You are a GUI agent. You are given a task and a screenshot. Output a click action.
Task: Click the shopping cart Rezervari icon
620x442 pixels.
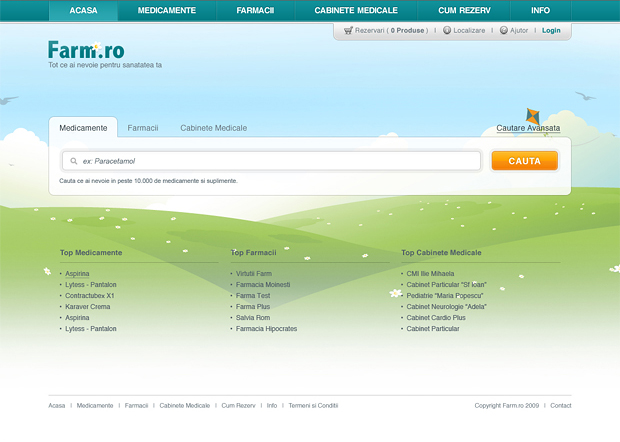point(348,31)
